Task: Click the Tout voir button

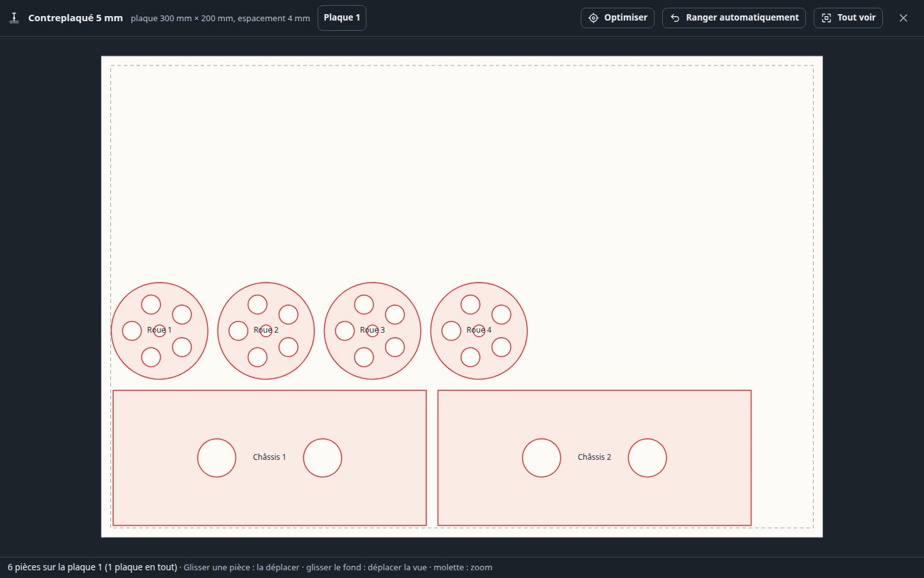Action: point(848,18)
